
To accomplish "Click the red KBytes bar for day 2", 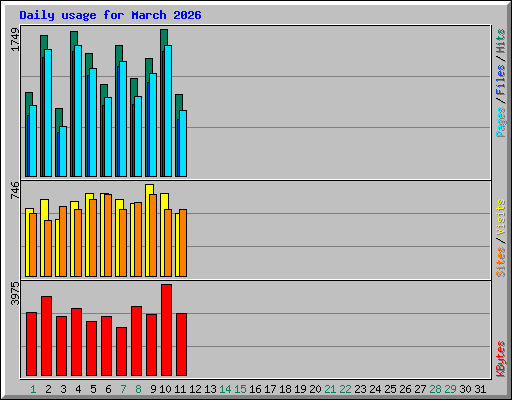I will [47, 336].
